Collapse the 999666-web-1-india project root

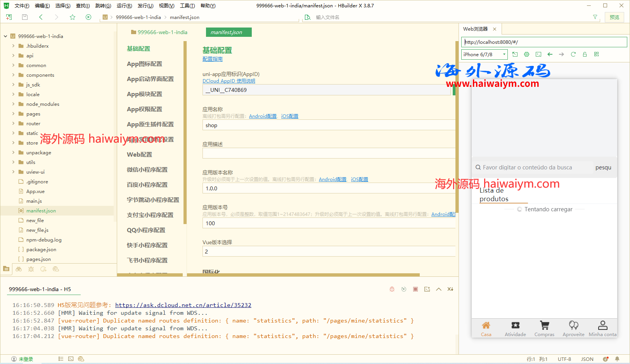pos(5,36)
